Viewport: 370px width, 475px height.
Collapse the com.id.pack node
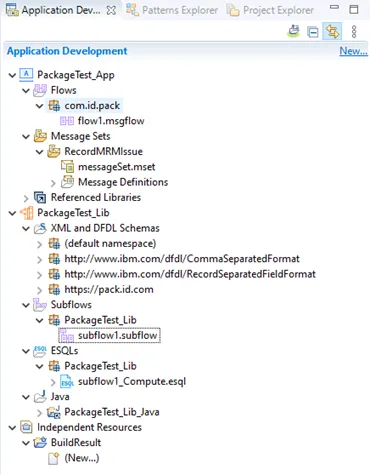[x=40, y=106]
